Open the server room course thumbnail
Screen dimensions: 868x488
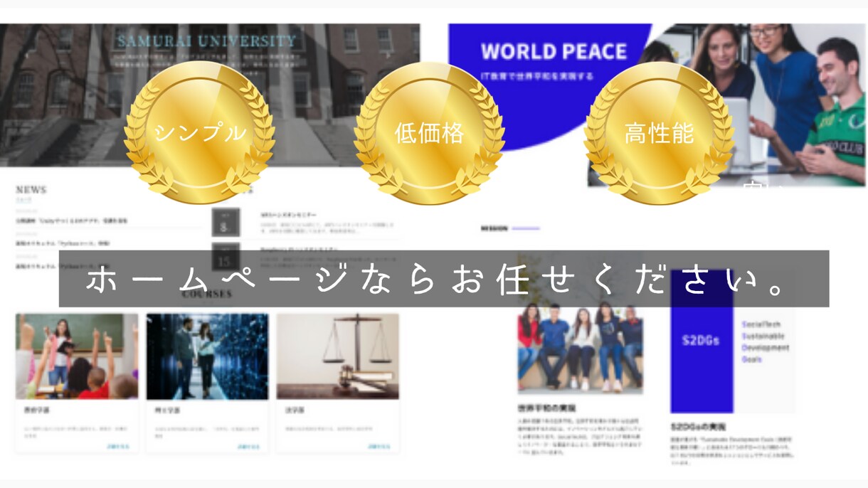coord(207,356)
